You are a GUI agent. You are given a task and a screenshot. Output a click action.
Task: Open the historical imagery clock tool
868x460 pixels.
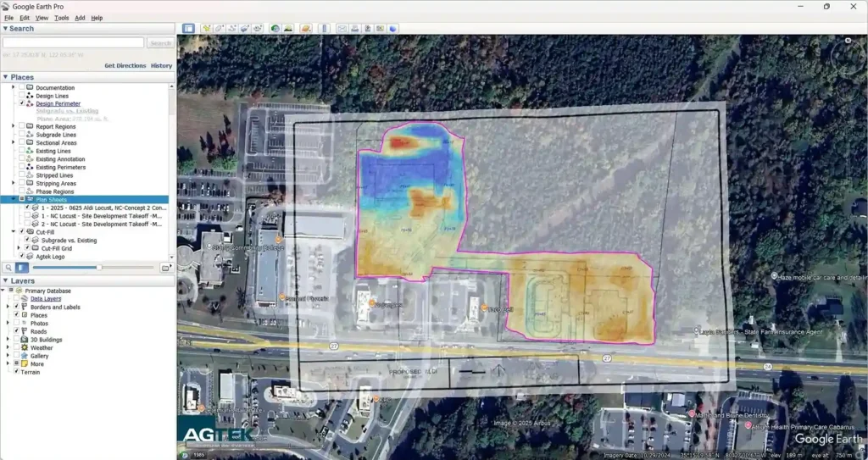pos(275,28)
